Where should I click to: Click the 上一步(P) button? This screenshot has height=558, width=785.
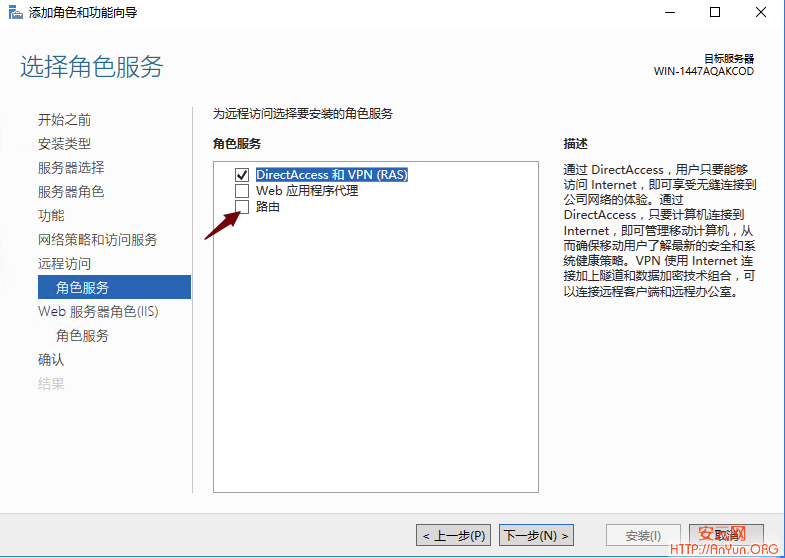(454, 536)
